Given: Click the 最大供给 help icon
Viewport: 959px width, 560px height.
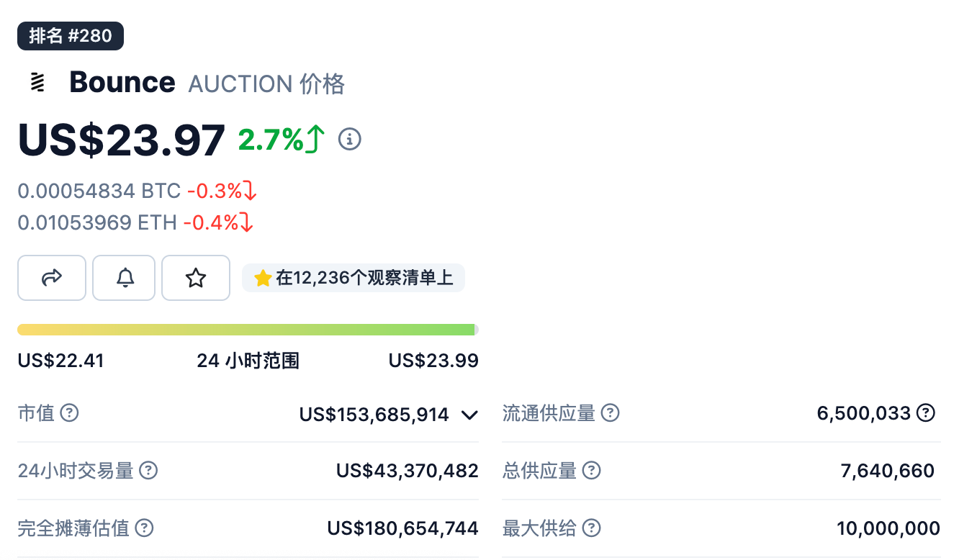Looking at the screenshot, I should click(x=591, y=528).
